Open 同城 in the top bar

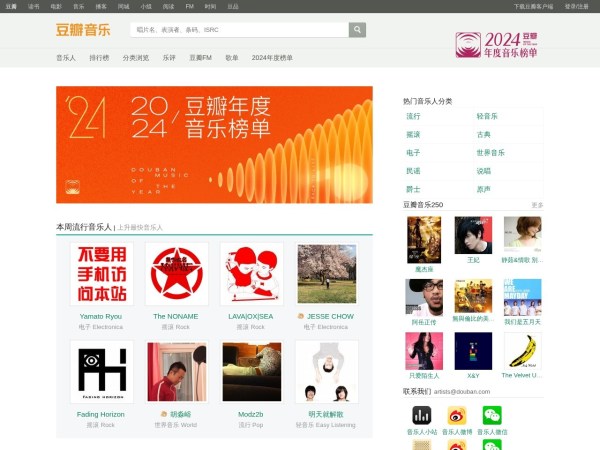pos(123,7)
